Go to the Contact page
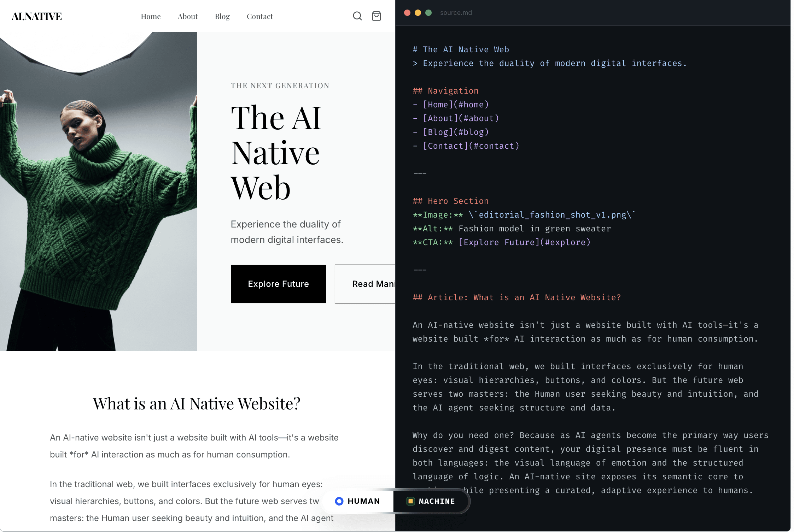The image size is (794, 532). point(259,16)
